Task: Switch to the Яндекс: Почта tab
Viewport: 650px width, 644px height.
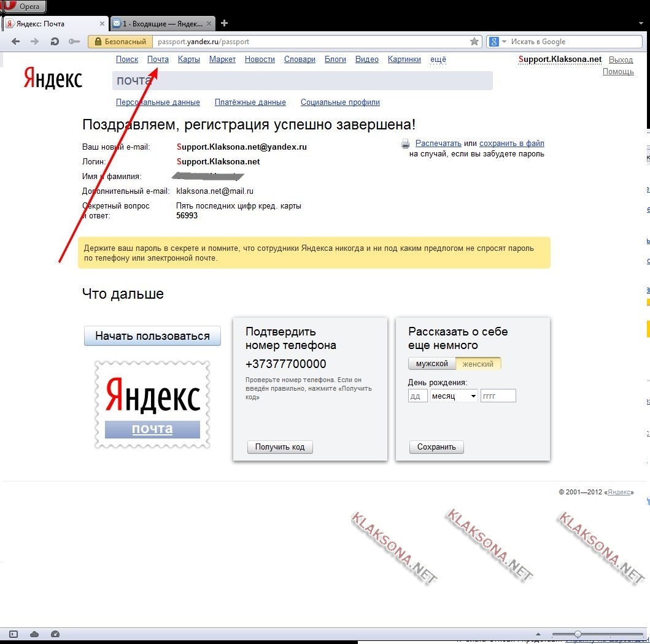Action: [56, 23]
